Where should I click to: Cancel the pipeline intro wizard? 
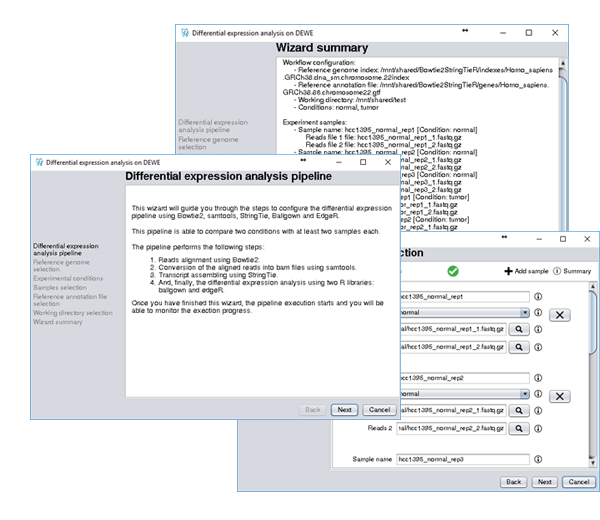(x=378, y=410)
